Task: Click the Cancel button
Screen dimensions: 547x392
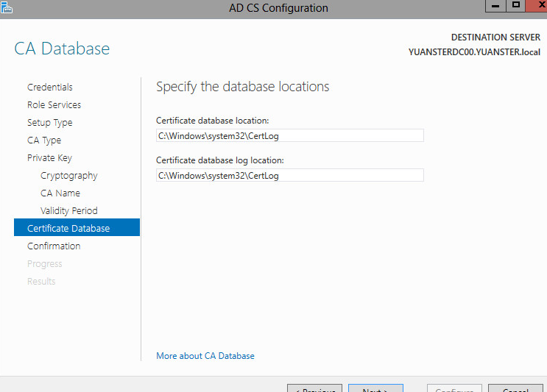Action: click(x=515, y=388)
